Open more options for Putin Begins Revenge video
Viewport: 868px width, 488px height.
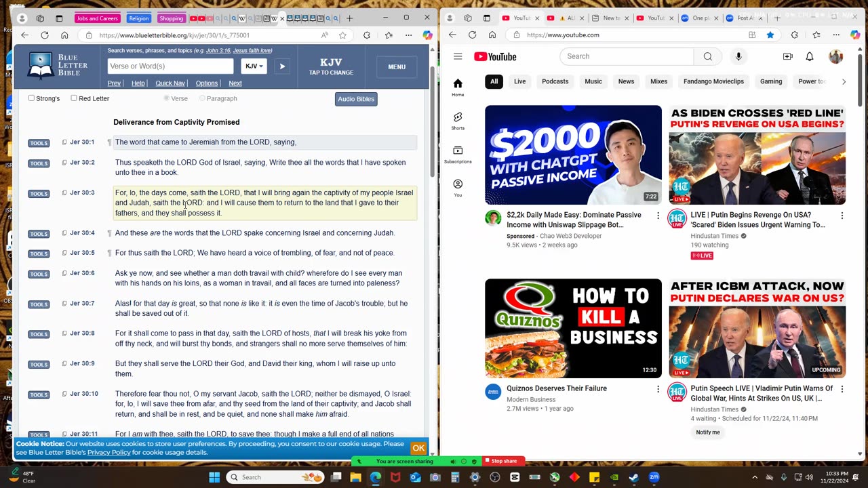[842, 216]
